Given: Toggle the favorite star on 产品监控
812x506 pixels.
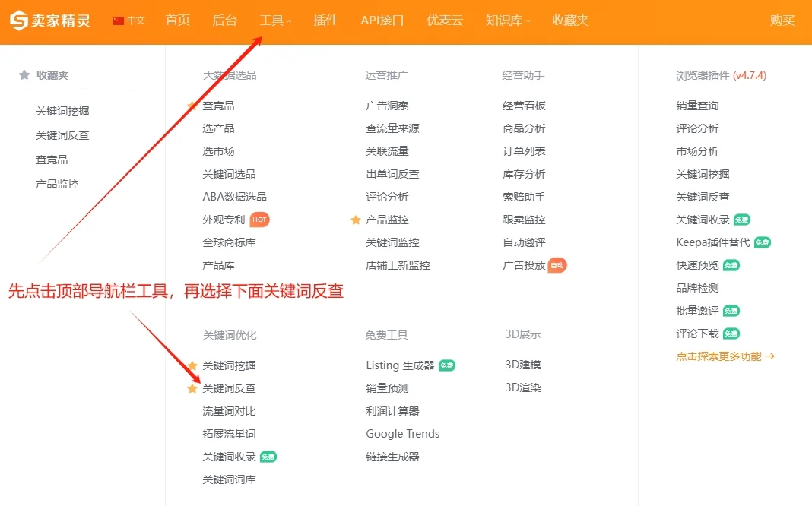Looking at the screenshot, I should tap(355, 220).
